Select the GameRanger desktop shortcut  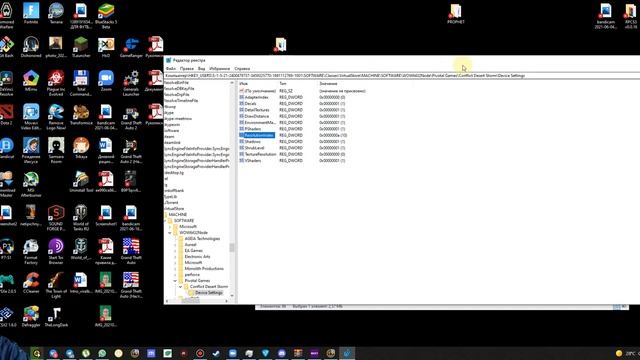[x=131, y=47]
